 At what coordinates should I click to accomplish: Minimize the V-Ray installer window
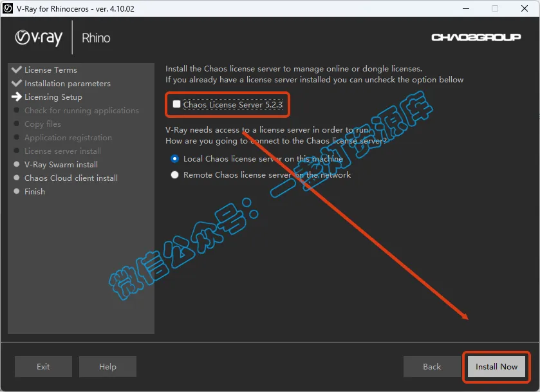point(465,8)
